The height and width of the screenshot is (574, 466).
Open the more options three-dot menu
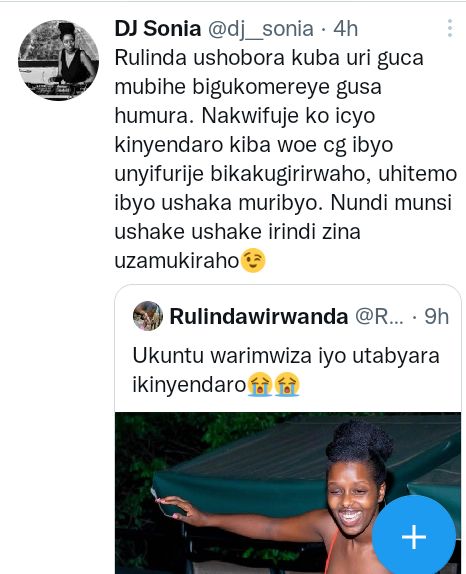pos(450,28)
